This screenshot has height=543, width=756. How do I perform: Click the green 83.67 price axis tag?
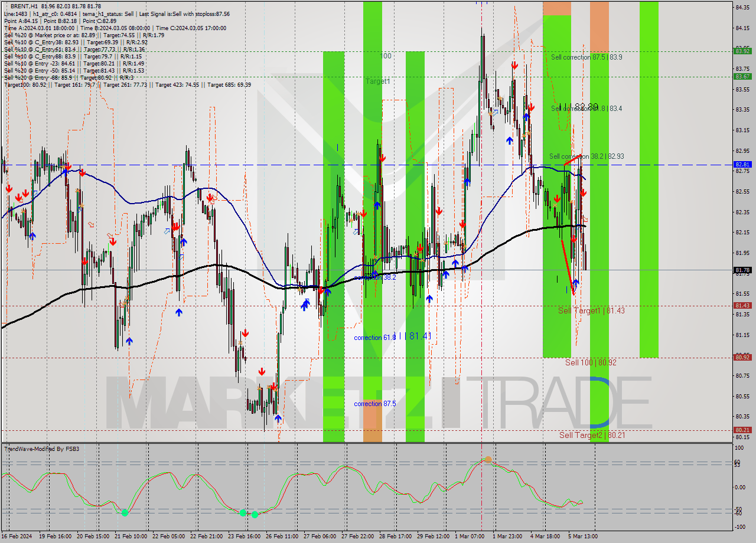[x=742, y=76]
